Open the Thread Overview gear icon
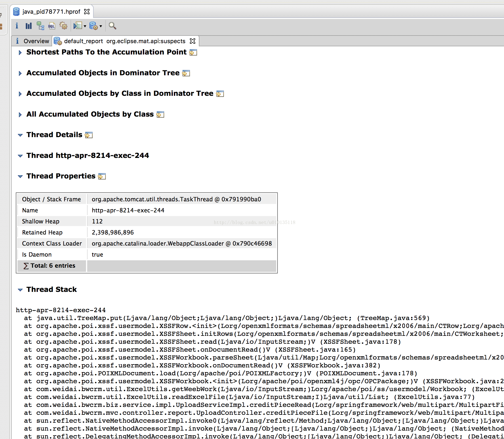The width and height of the screenshot is (504, 439). coord(63,26)
